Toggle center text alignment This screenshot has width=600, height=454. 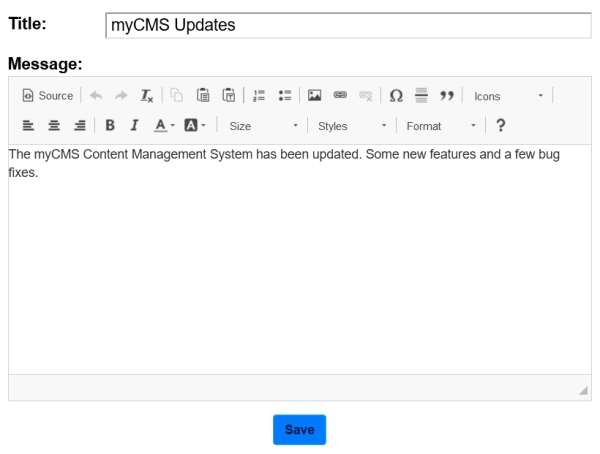(x=53, y=126)
